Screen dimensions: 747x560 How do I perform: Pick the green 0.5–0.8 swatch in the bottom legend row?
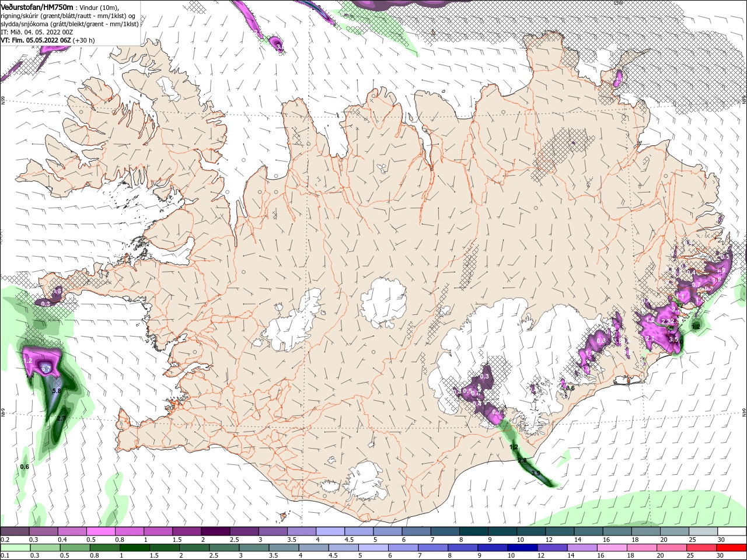75,548
